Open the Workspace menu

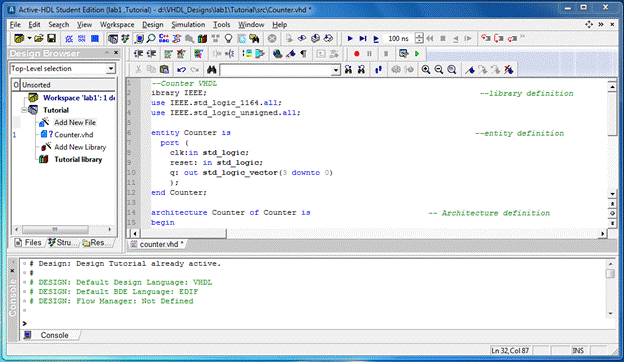point(117,25)
